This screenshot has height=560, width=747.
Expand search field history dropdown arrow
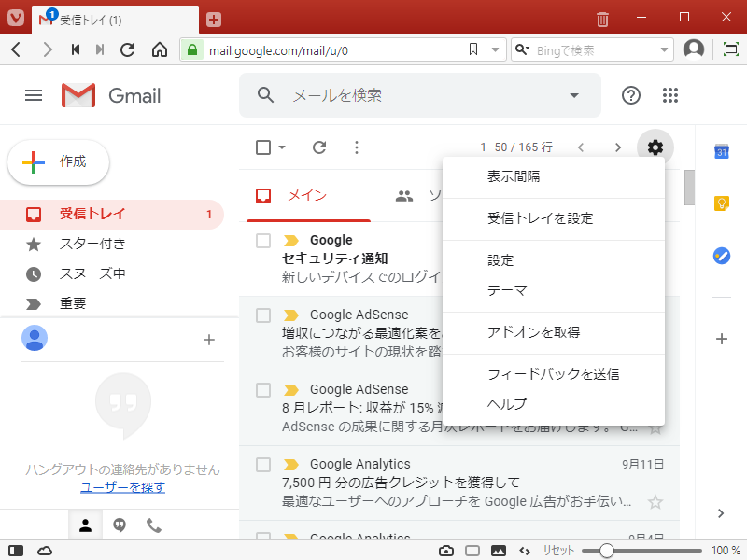point(664,49)
